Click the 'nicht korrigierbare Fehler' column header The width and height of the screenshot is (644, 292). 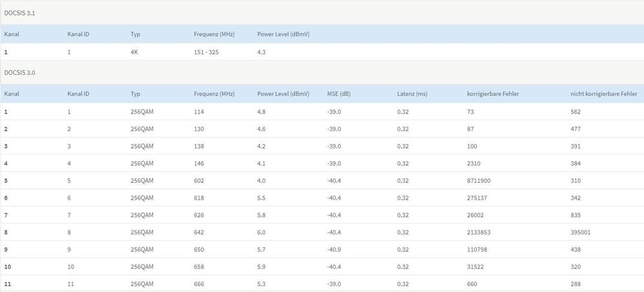click(604, 94)
